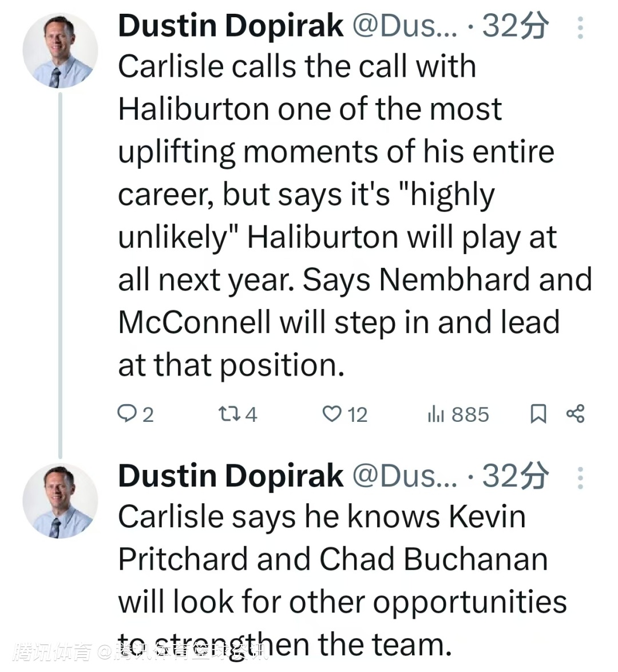This screenshot has width=618, height=672.
Task: Tap the @Dus... handle on second tweet
Action: tap(404, 476)
